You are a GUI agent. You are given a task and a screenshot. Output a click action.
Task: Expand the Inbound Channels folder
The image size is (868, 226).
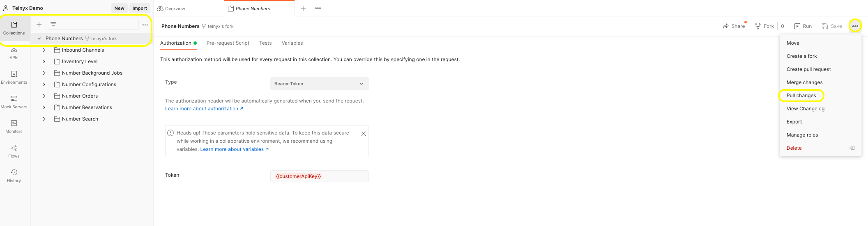tap(44, 50)
